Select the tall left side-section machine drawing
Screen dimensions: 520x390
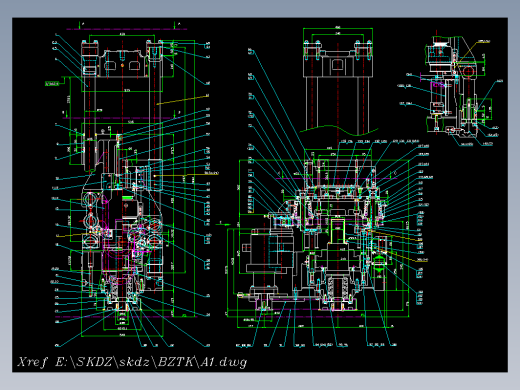pyautogui.click(x=132, y=185)
